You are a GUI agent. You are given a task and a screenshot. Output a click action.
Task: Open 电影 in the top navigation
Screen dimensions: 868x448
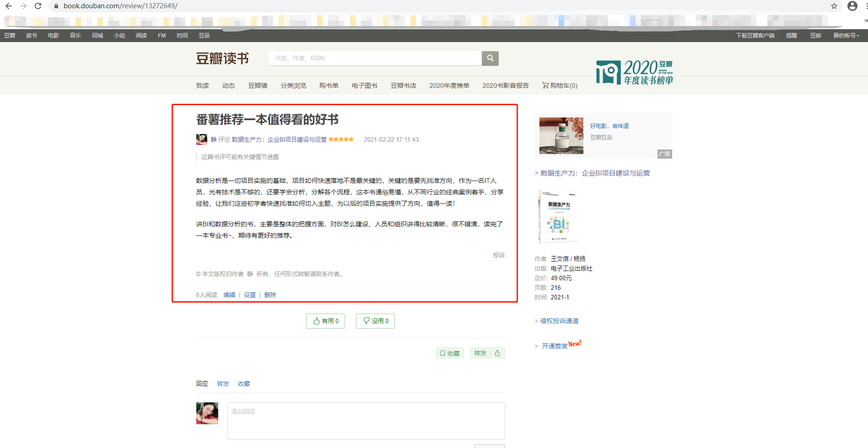(x=54, y=36)
